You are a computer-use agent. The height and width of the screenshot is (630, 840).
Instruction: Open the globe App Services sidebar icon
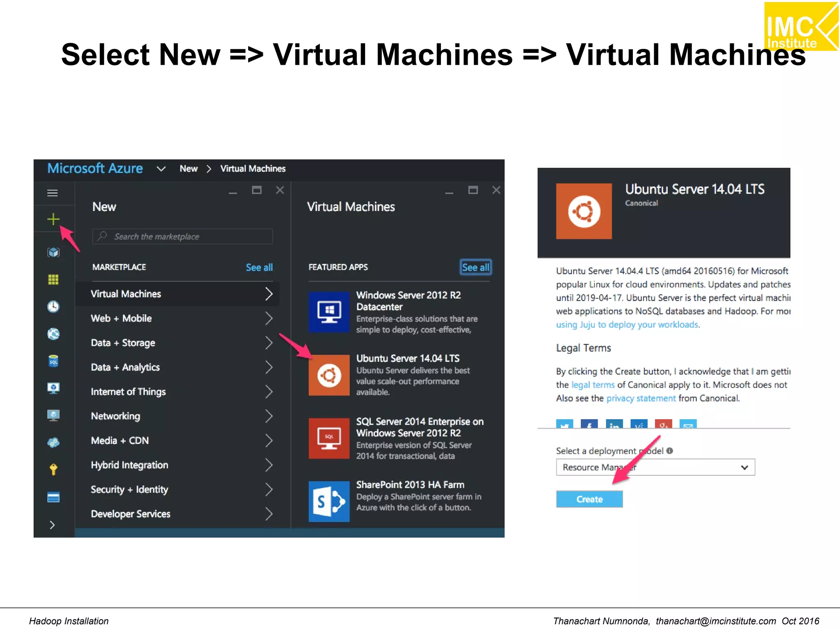(53, 334)
